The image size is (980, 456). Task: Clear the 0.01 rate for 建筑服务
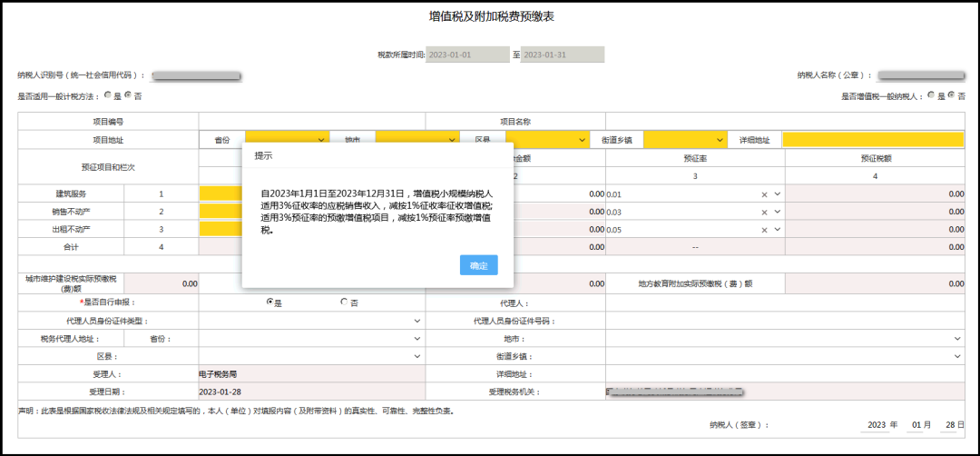point(764,194)
